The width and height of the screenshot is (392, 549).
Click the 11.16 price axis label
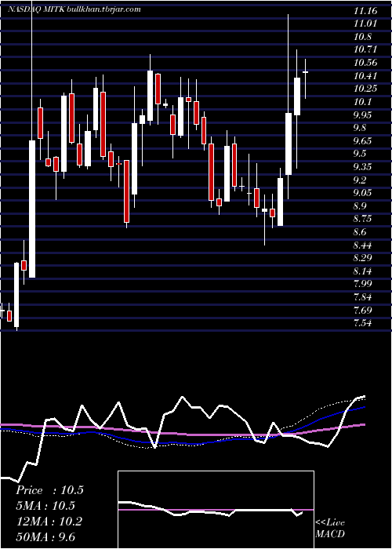pos(365,11)
